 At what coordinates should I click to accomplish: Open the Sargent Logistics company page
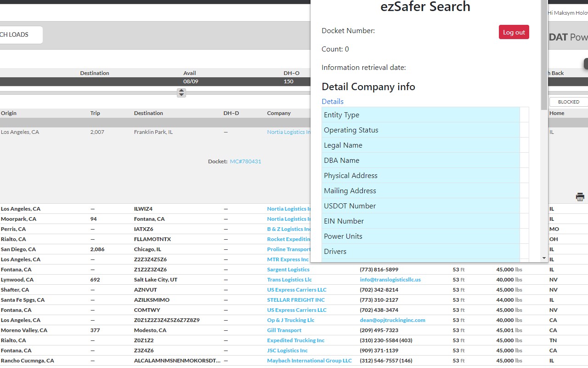[x=288, y=269]
